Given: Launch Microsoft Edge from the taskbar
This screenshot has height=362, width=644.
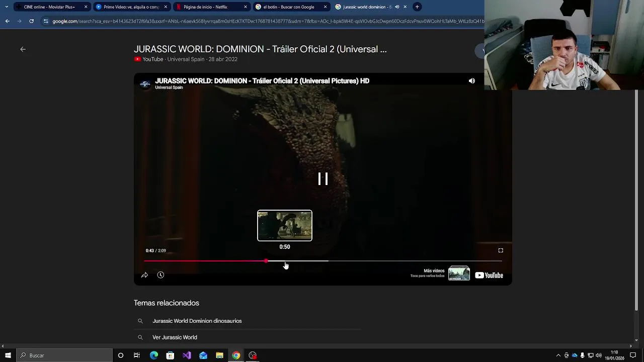Looking at the screenshot, I should 154,355.
